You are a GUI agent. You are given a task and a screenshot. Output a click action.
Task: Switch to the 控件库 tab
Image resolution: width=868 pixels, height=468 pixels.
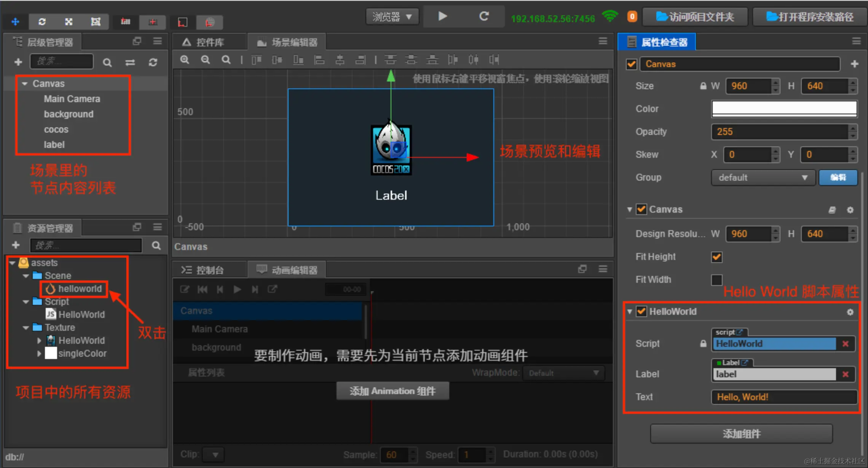click(209, 42)
